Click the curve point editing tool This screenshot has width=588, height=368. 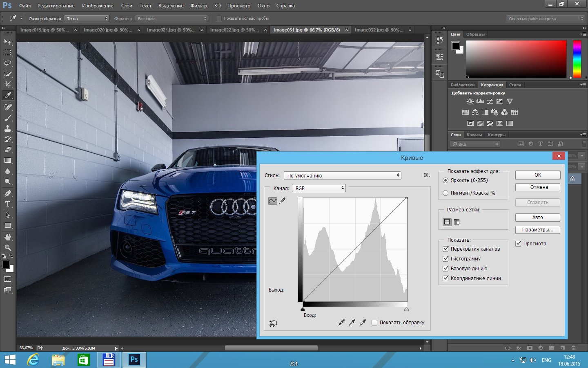[273, 201]
